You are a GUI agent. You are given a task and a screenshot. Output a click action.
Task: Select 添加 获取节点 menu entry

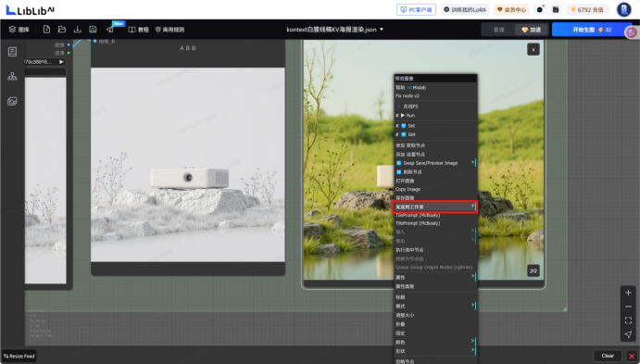pos(435,145)
